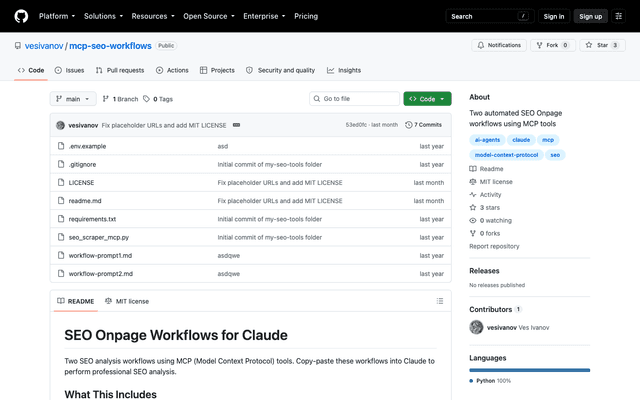640x400 pixels.
Task: Open the requirements.txt file
Action: pyautogui.click(x=92, y=219)
